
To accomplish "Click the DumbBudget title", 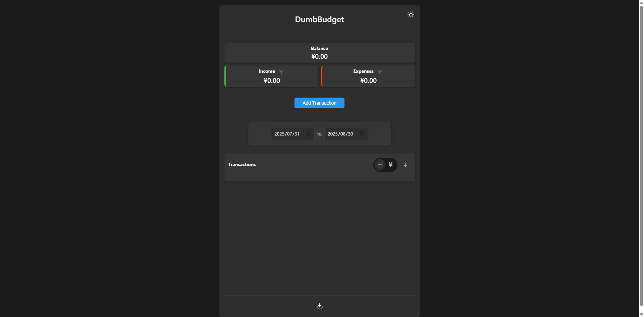I will [319, 19].
